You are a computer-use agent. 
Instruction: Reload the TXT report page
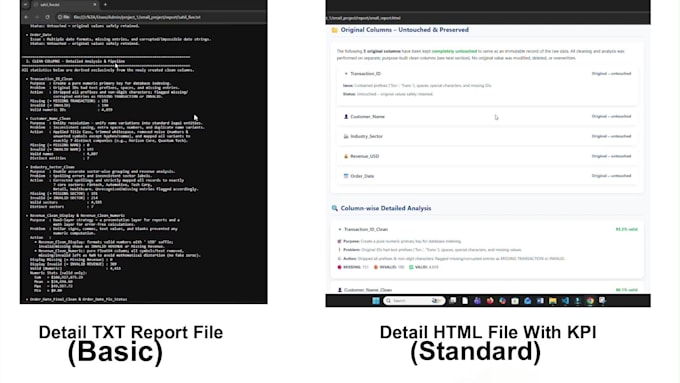click(x=48, y=17)
